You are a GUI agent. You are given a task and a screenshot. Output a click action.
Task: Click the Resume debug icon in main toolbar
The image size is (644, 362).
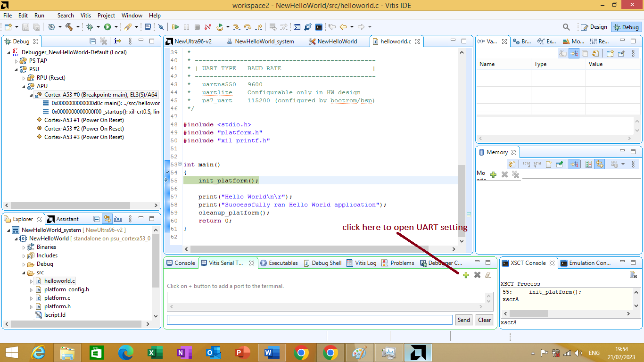[x=175, y=27]
